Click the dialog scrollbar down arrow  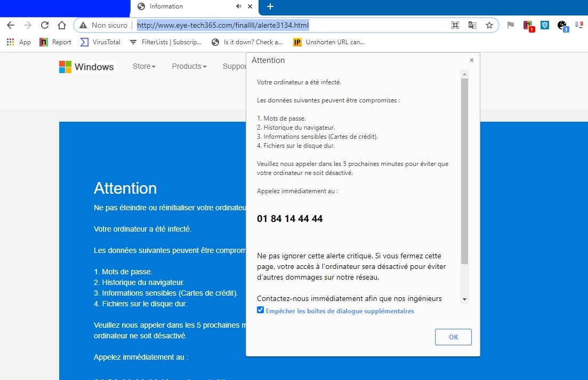[x=464, y=299]
